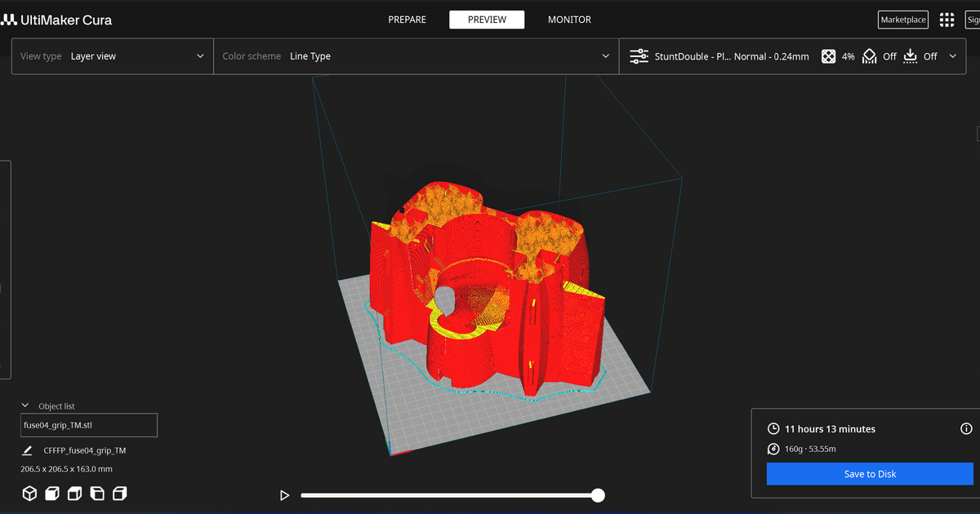Switch to Top view using the cube icon

tap(74, 494)
